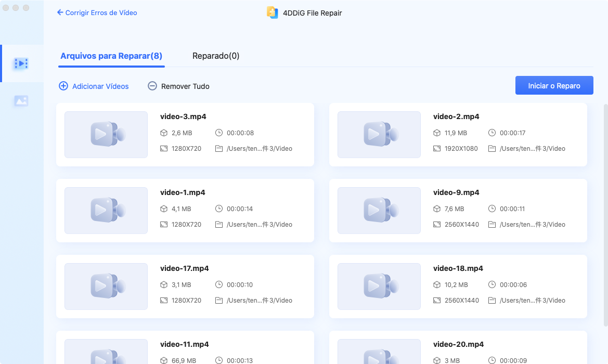Viewport: 608px width, 364px height.
Task: Click the Remover Tudo text link
Action: point(185,86)
